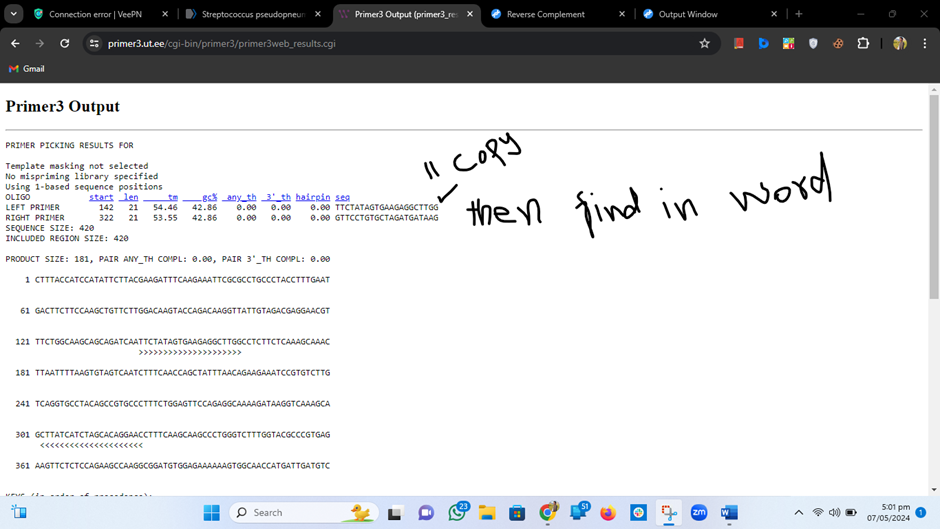Open the volume control in tray
This screenshot has height=529, width=940.
tap(834, 513)
